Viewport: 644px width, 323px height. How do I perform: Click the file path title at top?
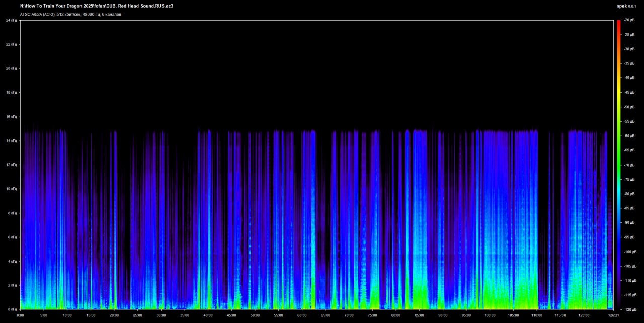click(x=97, y=6)
